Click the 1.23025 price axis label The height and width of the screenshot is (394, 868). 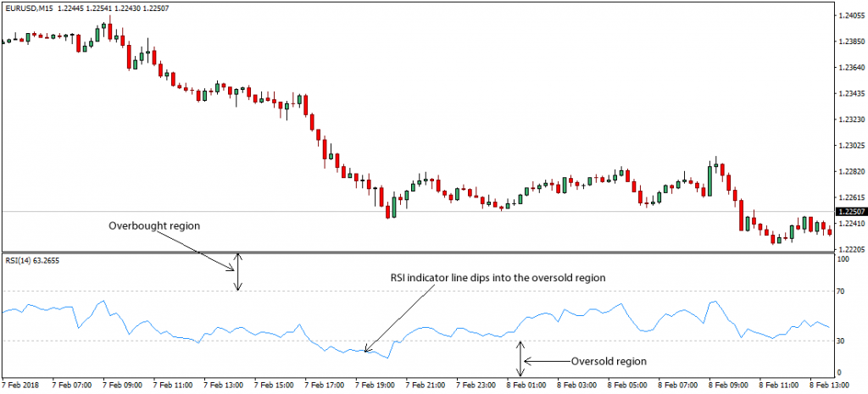851,146
